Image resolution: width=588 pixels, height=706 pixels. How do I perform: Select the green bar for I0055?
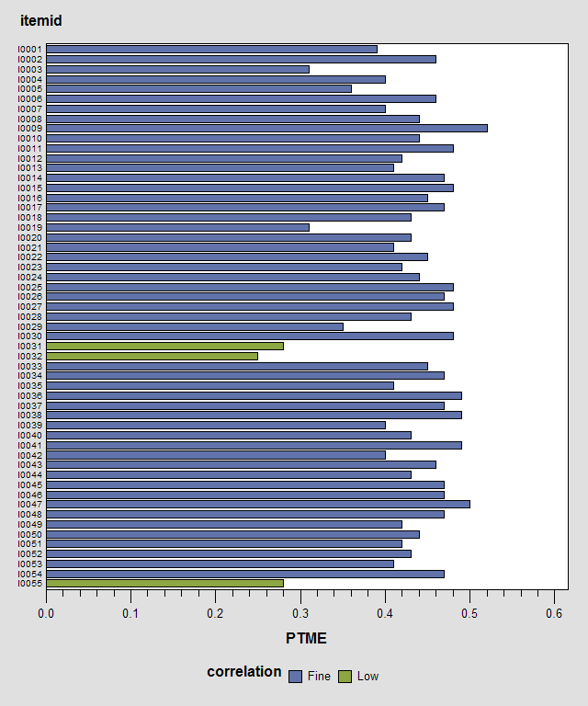pos(164,584)
